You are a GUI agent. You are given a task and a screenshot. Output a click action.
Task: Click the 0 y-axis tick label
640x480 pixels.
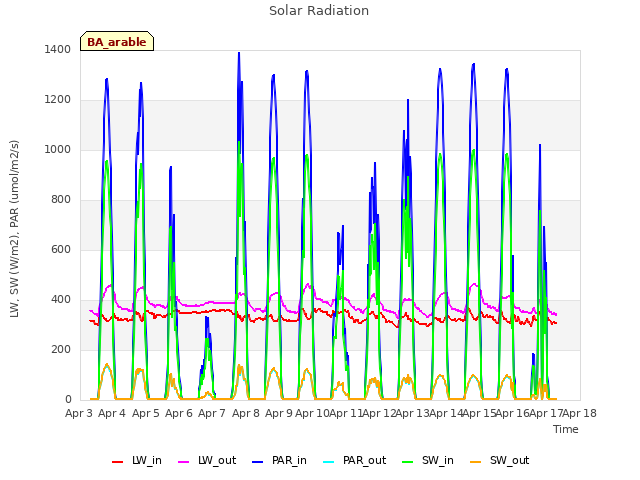(68, 400)
